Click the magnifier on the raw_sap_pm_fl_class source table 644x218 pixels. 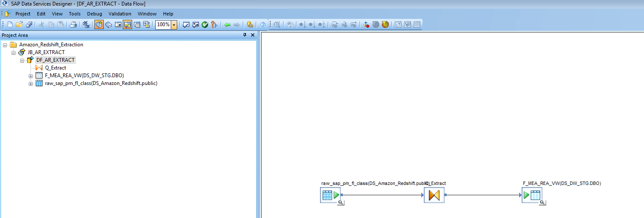(340, 202)
